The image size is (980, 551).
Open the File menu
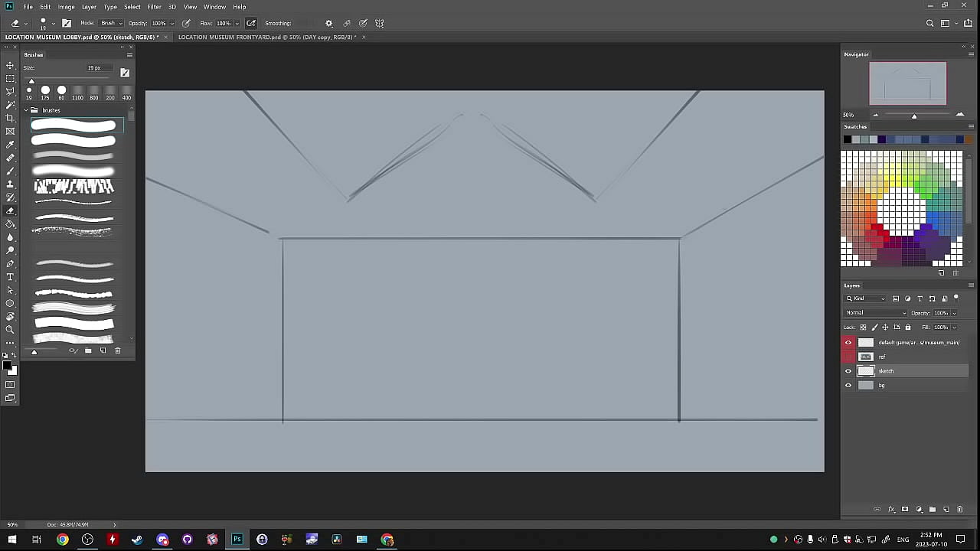tap(28, 7)
